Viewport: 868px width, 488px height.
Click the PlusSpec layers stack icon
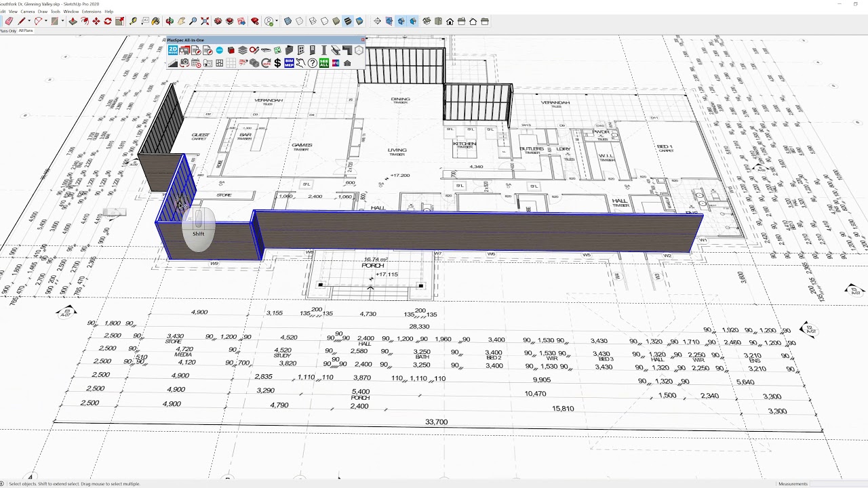[x=243, y=50]
